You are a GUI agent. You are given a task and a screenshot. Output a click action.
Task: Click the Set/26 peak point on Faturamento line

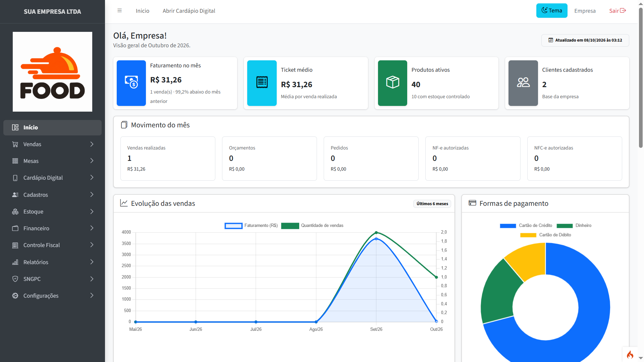pyautogui.click(x=376, y=239)
